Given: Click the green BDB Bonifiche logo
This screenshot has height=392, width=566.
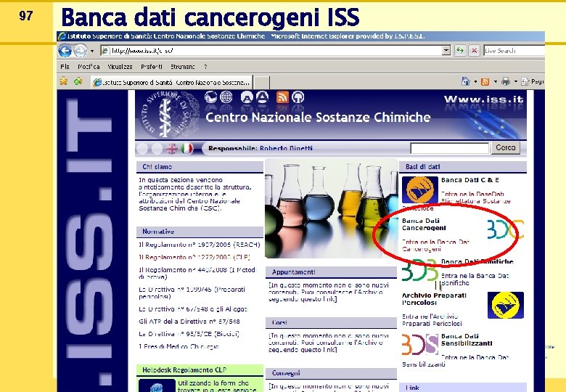Looking at the screenshot, I should (420, 270).
